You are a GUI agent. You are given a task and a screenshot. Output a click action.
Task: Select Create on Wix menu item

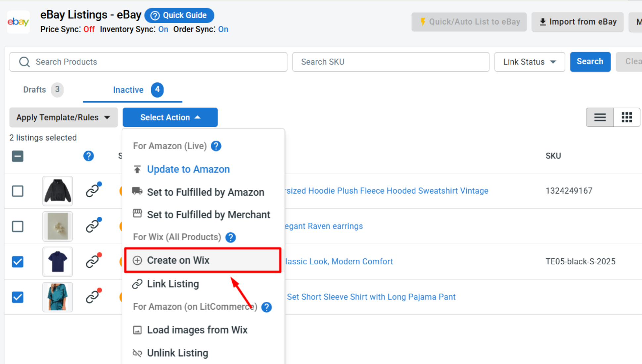(x=203, y=260)
